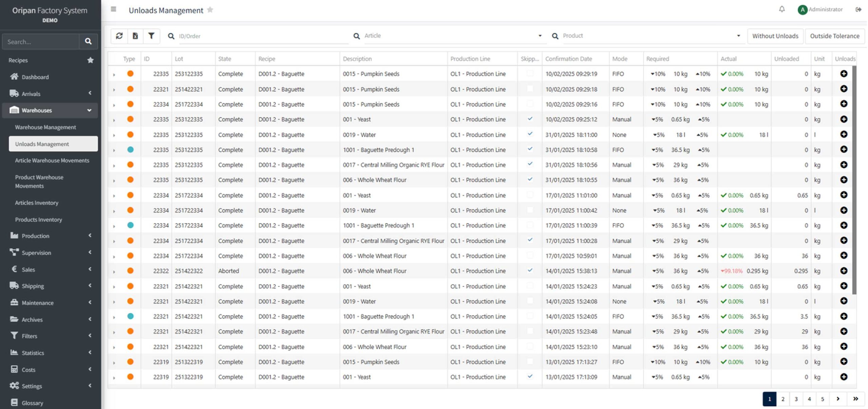Viewport: 868px width, 409px height.
Task: Click the refresh icon in toolbar
Action: pyautogui.click(x=119, y=36)
